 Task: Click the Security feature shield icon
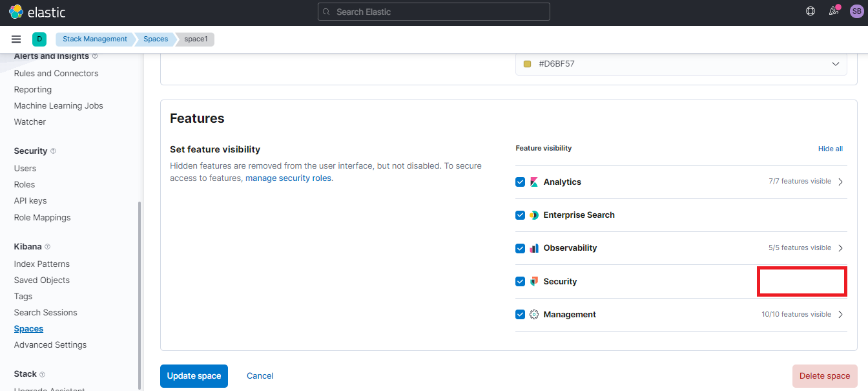pyautogui.click(x=534, y=282)
